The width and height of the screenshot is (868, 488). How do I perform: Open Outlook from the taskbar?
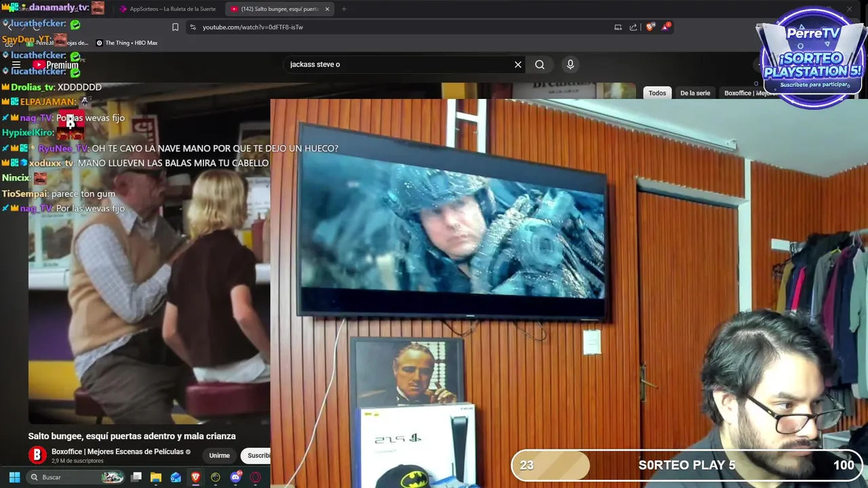tap(176, 477)
